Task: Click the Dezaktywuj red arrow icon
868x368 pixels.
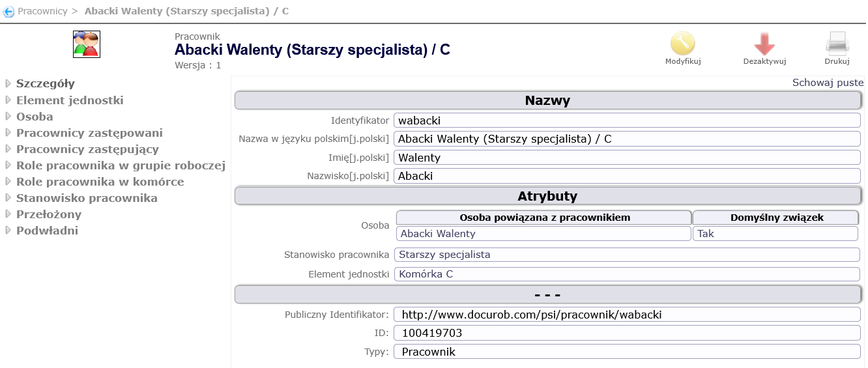Action: click(764, 44)
